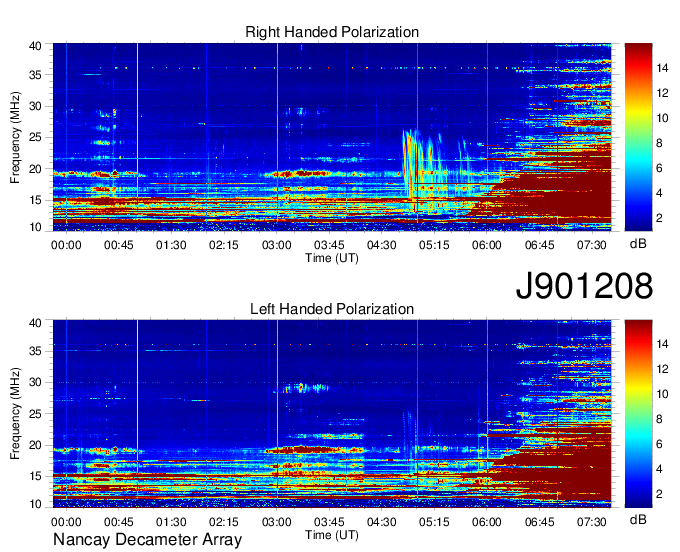Click 01:30 tick on right-handed time axis

[171, 245]
